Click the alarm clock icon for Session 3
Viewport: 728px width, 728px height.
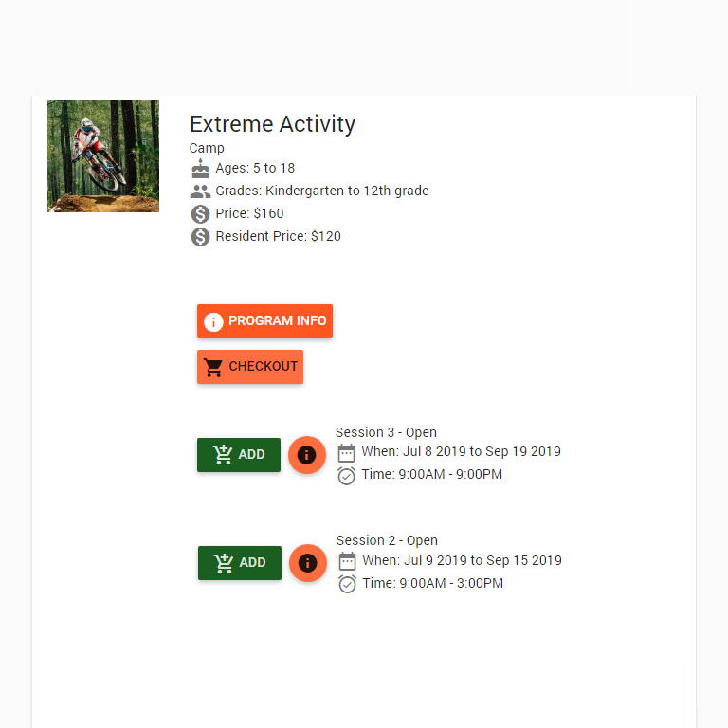click(x=346, y=476)
